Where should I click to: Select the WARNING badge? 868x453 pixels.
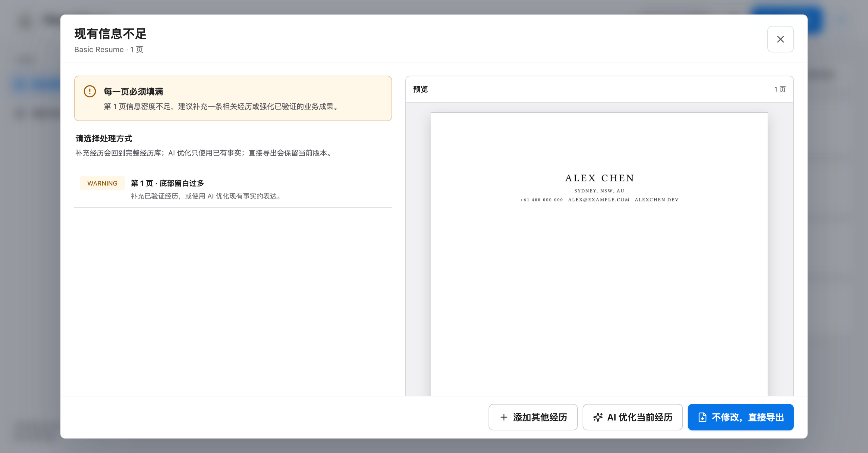(x=102, y=183)
